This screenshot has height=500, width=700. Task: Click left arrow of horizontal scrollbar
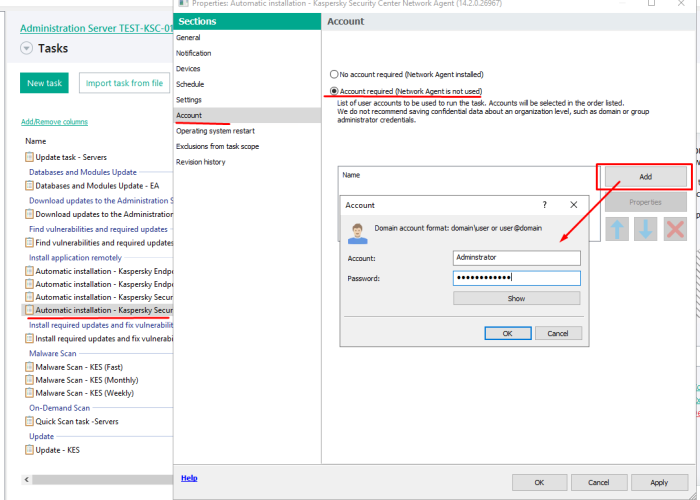[x=27, y=479]
